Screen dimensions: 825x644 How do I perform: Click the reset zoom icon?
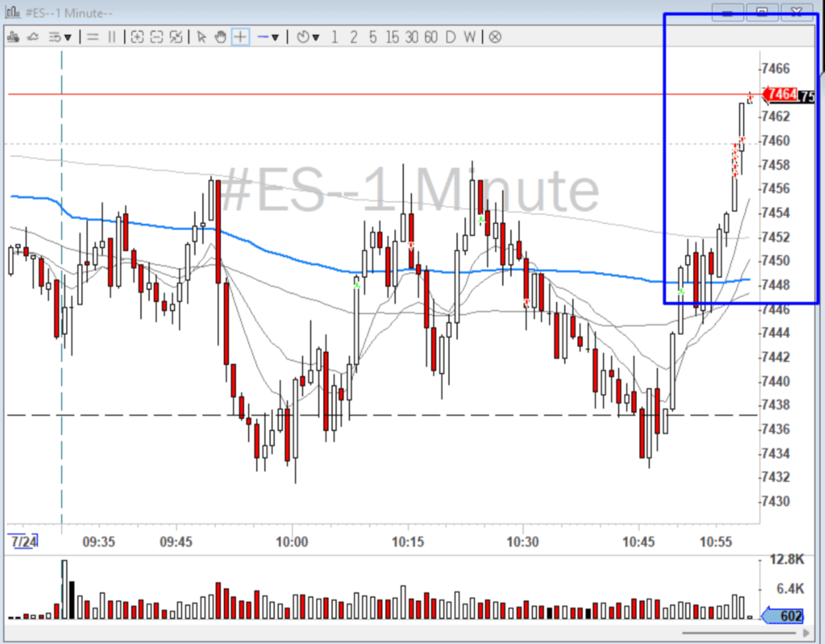pyautogui.click(x=176, y=37)
